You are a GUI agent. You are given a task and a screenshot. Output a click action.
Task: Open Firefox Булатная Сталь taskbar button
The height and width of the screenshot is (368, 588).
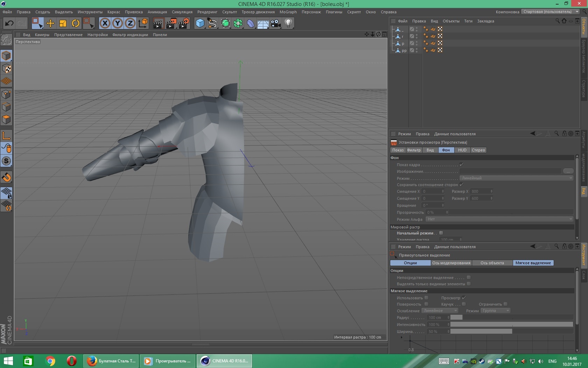click(x=111, y=361)
